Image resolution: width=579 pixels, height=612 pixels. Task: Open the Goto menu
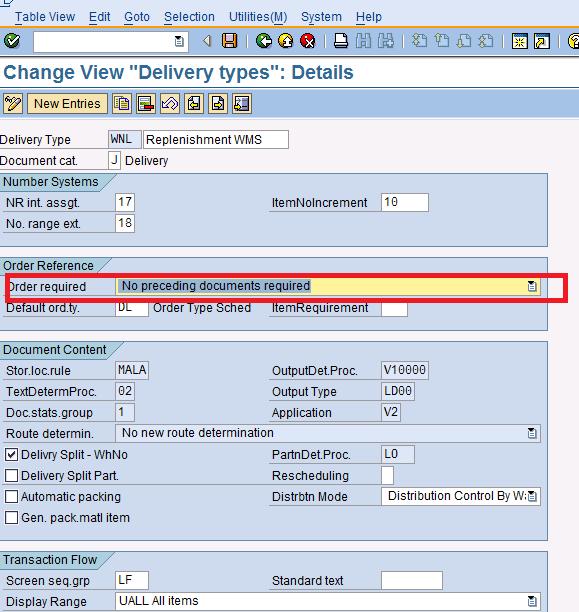coord(137,17)
